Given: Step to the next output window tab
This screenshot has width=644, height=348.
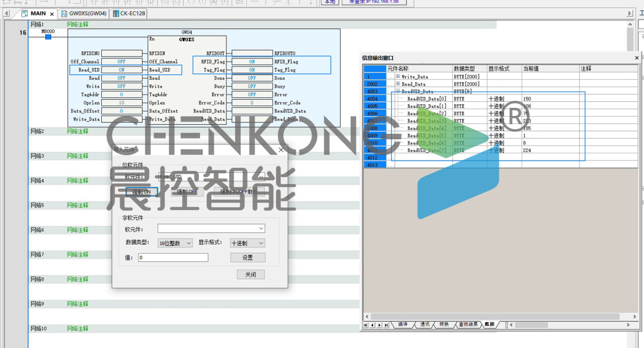Looking at the screenshot, I should (379, 325).
